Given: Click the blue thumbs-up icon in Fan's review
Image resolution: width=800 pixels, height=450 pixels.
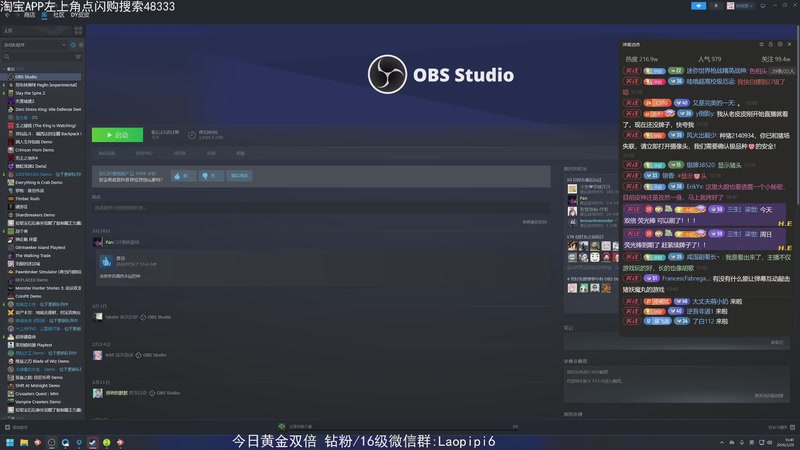Looking at the screenshot, I should pos(106,262).
